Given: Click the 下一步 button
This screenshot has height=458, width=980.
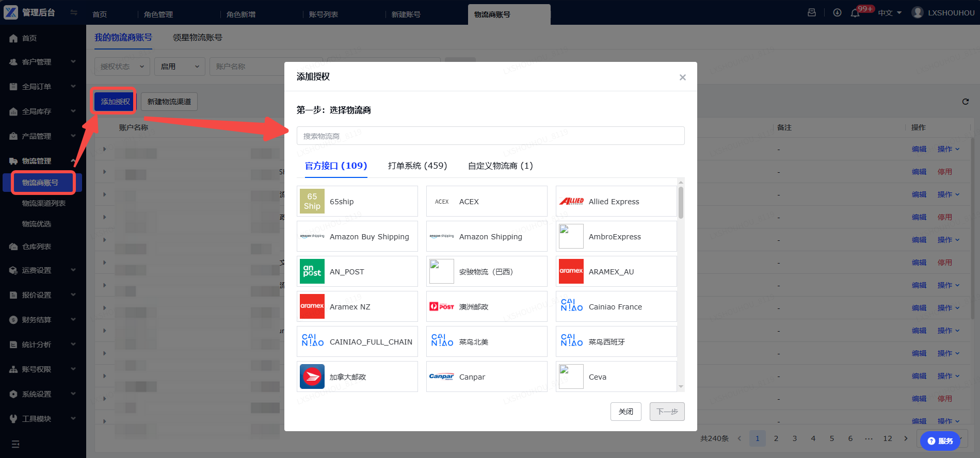Looking at the screenshot, I should (x=667, y=412).
